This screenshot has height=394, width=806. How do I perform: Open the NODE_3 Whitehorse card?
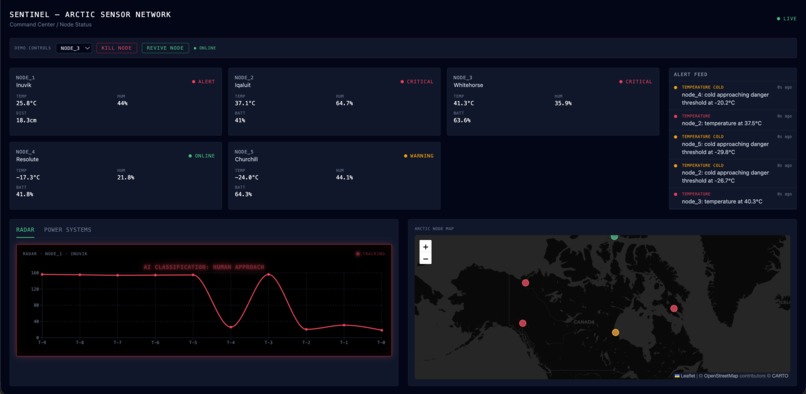[553, 102]
